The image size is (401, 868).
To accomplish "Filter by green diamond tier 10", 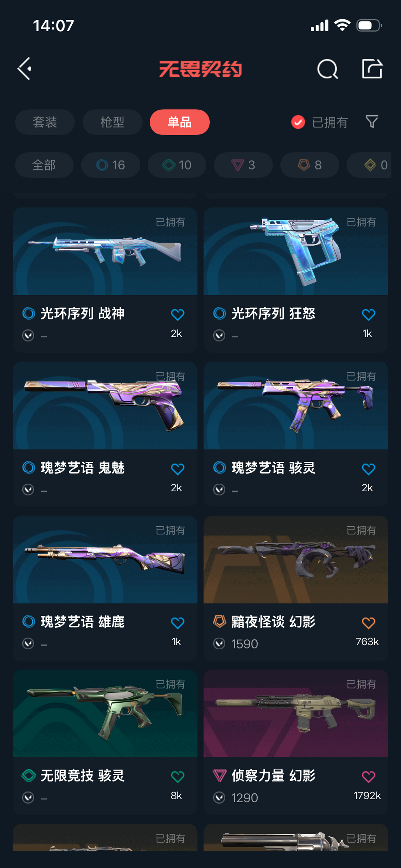I will point(177,165).
